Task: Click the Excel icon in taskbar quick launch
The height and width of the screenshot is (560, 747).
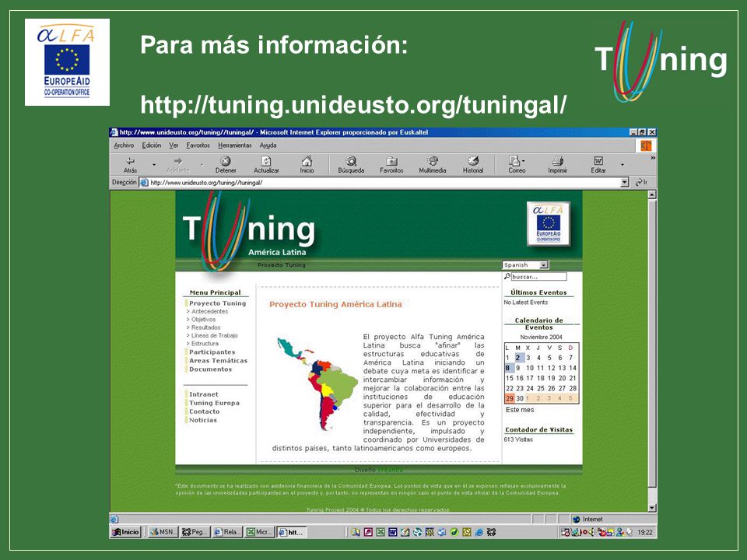Action: point(381,532)
